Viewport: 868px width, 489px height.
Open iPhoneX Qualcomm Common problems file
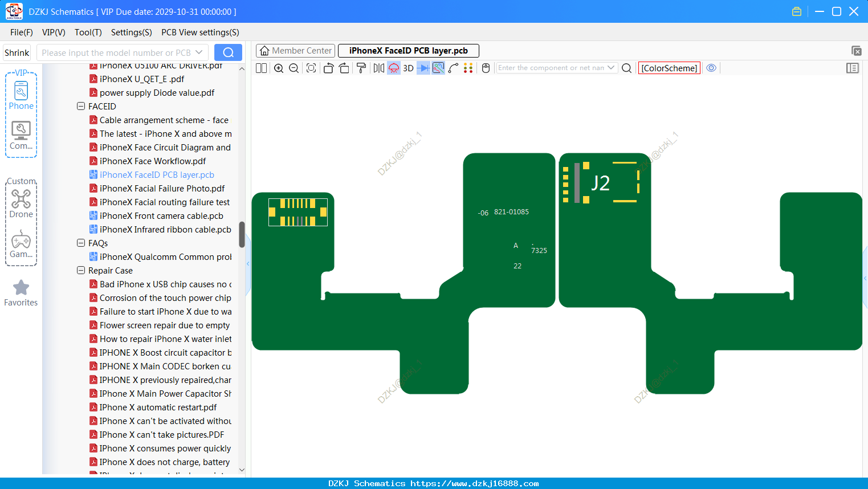[x=165, y=257]
